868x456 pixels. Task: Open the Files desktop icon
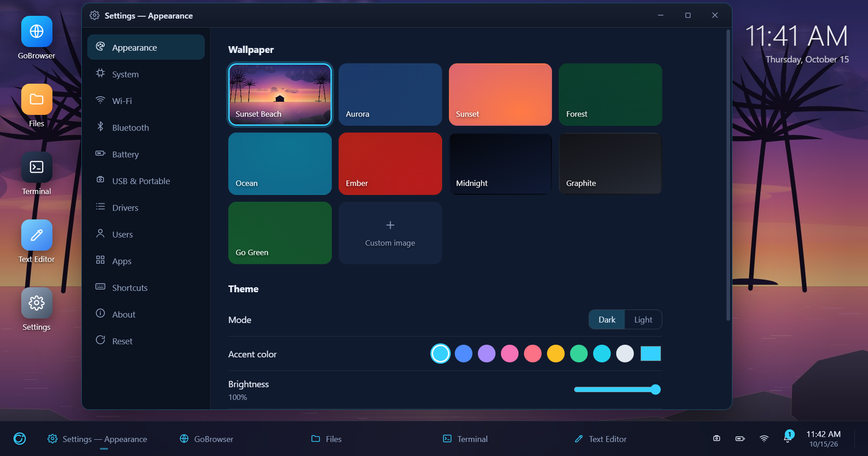point(37,100)
